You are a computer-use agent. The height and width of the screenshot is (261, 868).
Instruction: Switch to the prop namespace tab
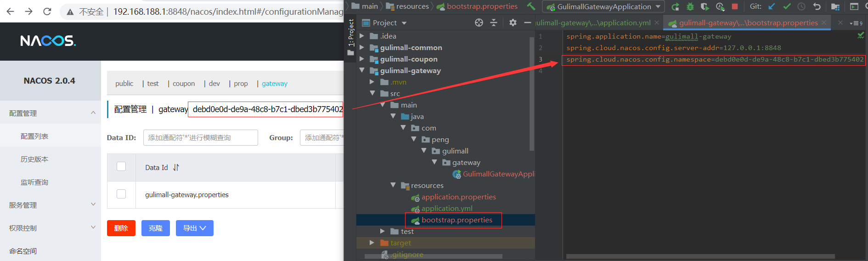[x=241, y=84]
